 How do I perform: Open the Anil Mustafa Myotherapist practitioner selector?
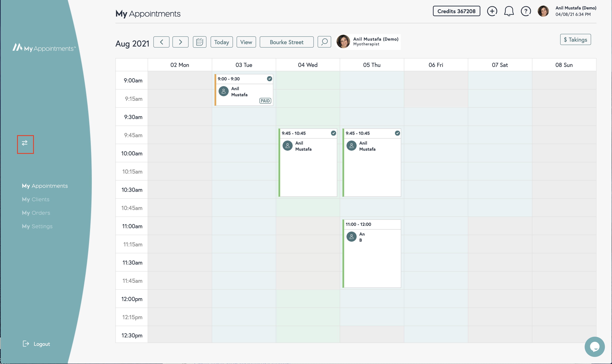click(x=368, y=42)
